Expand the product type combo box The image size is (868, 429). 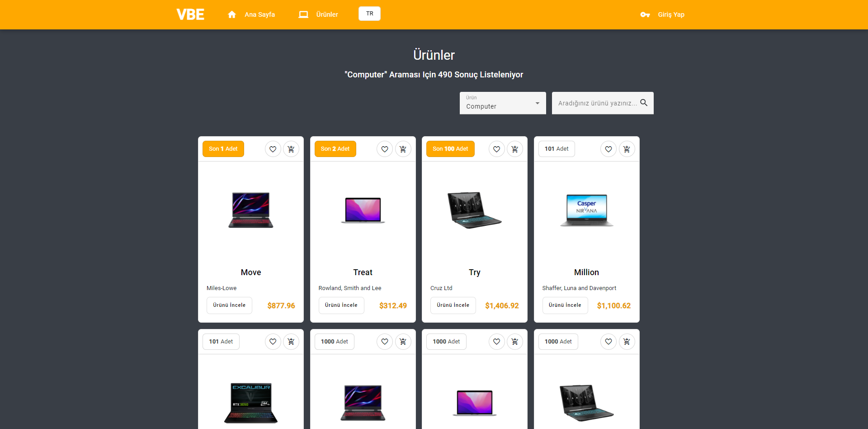coord(502,103)
